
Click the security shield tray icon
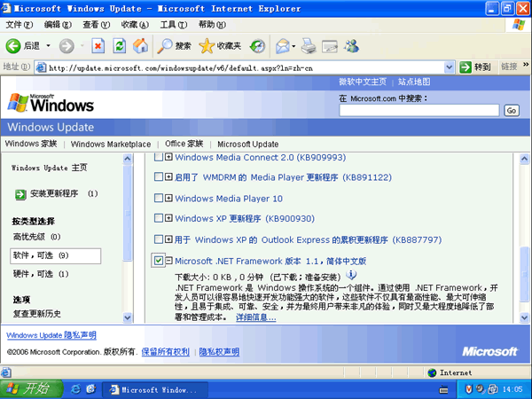coord(468,389)
